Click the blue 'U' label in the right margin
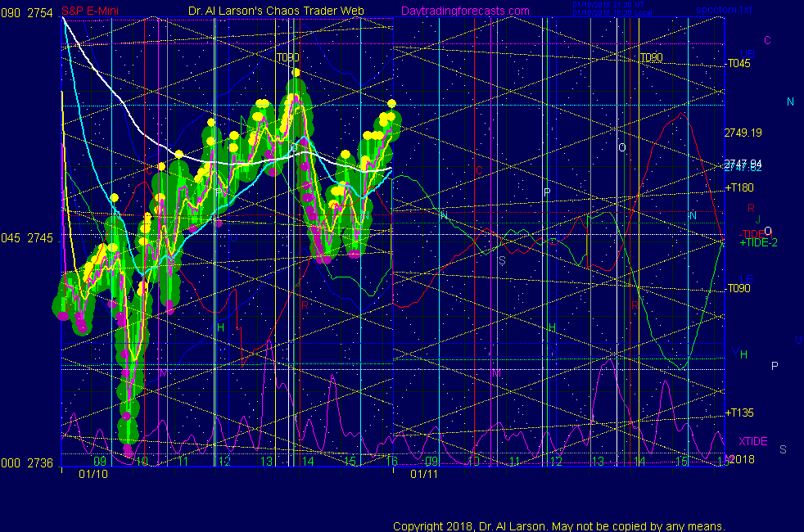Image resolution: width=804 pixels, height=532 pixels. (x=798, y=340)
